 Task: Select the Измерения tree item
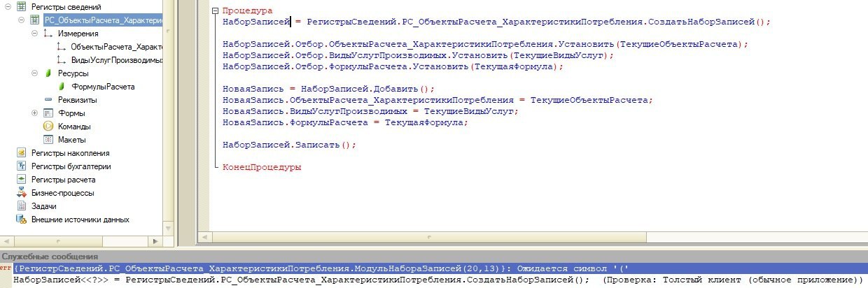tap(78, 34)
